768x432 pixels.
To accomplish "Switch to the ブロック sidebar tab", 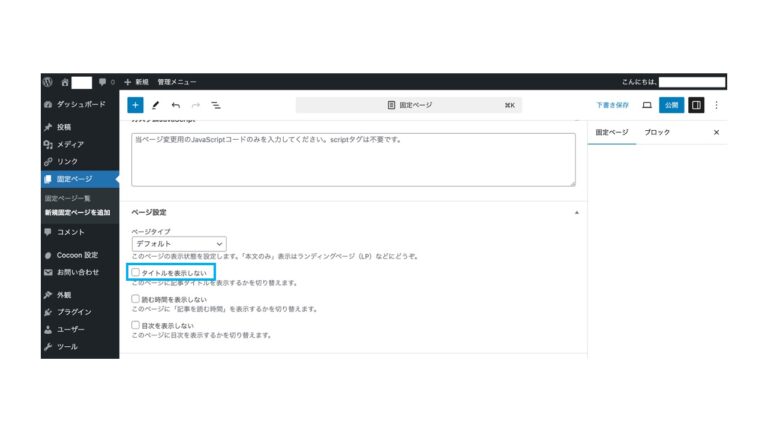I will [657, 133].
